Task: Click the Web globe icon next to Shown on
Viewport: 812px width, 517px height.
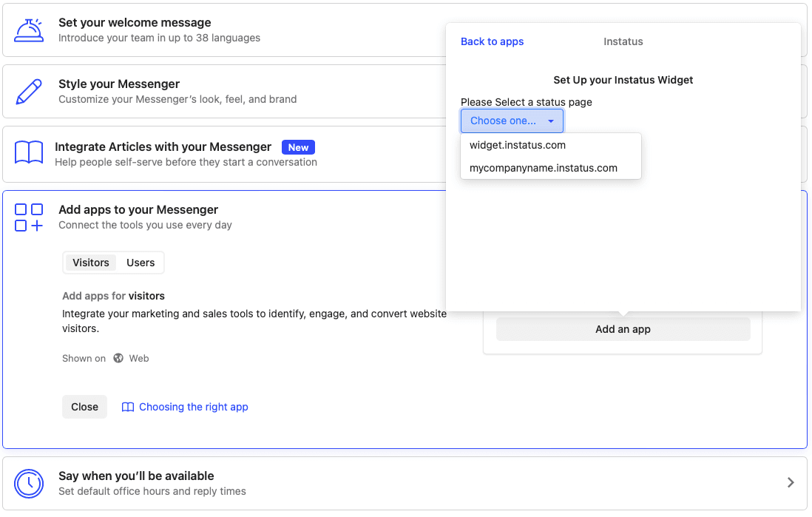Action: [118, 358]
